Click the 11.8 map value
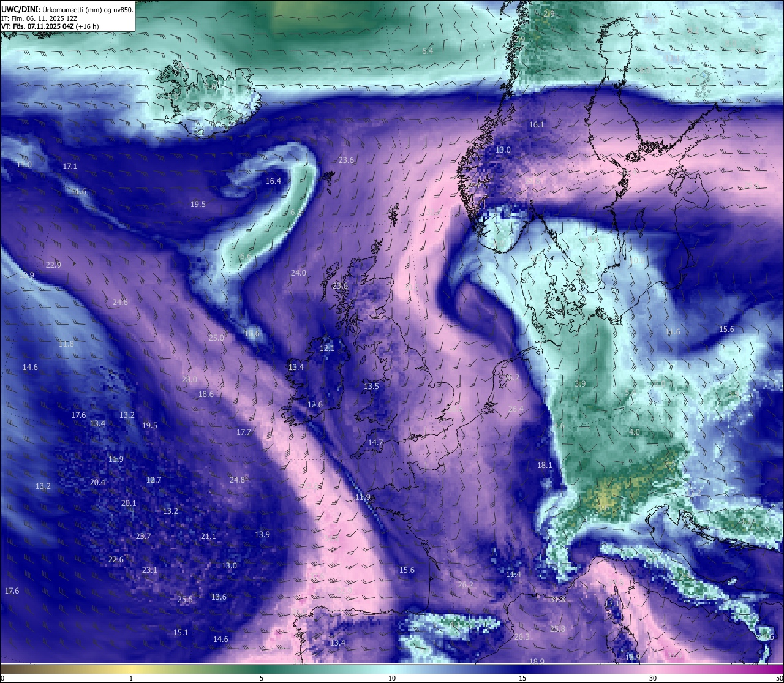784x683 pixels. 66,344
